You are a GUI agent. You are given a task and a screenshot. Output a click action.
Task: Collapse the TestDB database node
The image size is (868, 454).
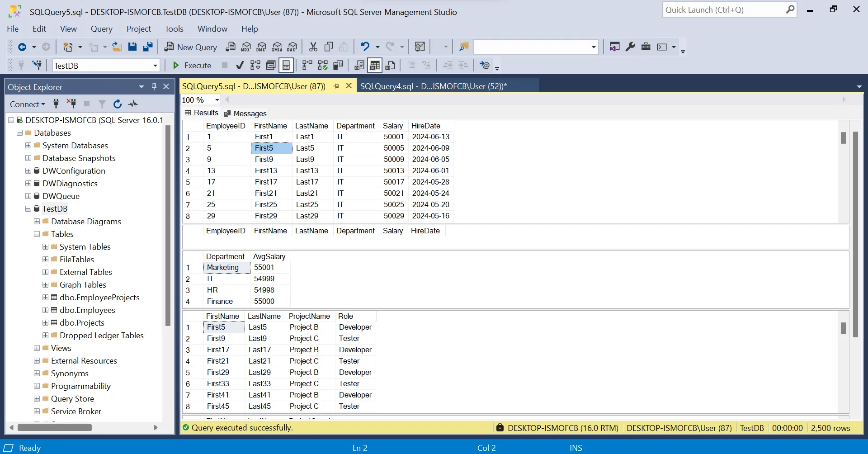28,209
